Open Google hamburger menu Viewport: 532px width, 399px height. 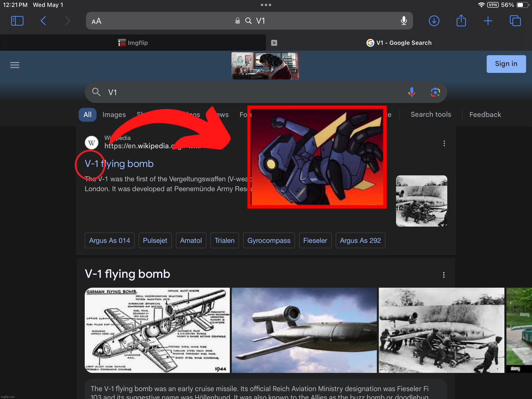15,65
